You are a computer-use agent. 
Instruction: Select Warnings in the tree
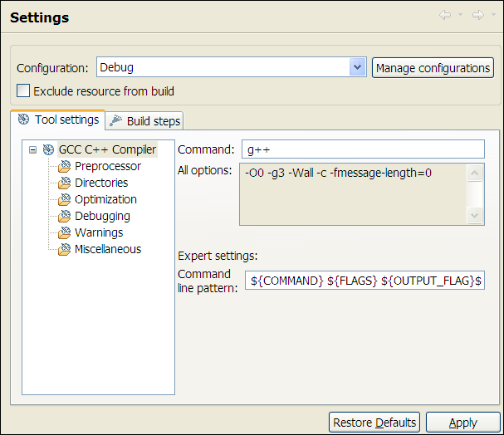pos(99,233)
